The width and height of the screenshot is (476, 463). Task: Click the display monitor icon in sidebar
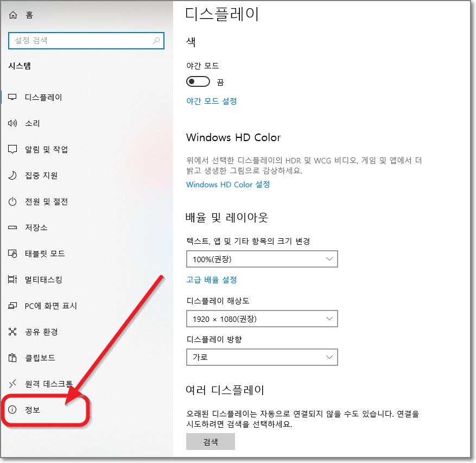tap(12, 97)
